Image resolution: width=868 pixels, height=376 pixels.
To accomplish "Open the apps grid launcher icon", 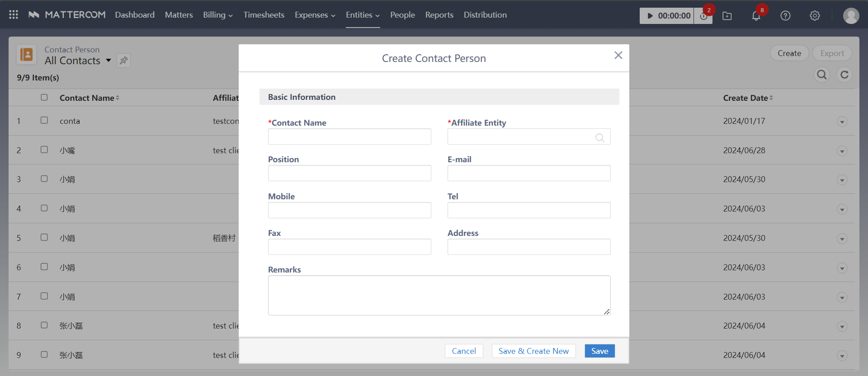I will pyautogui.click(x=14, y=15).
